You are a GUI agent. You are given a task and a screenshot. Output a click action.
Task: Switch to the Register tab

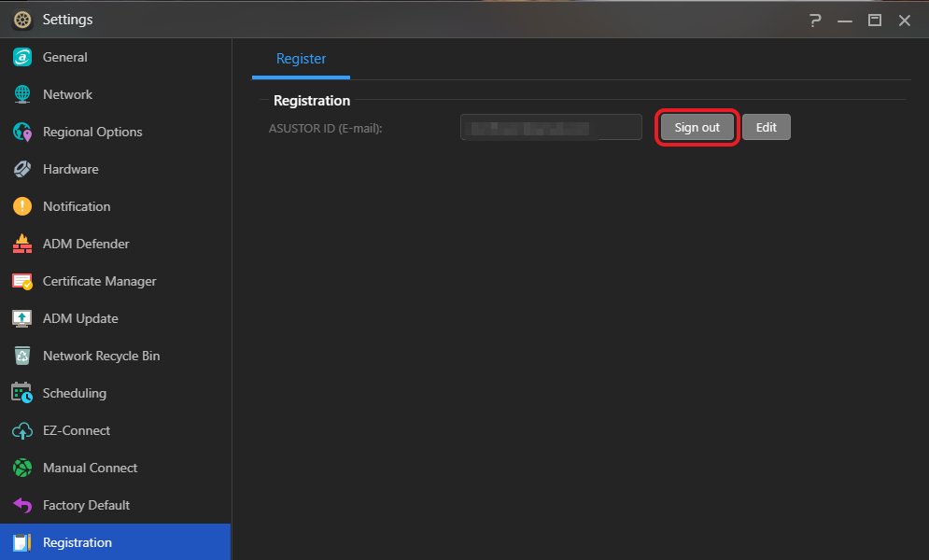tap(301, 59)
